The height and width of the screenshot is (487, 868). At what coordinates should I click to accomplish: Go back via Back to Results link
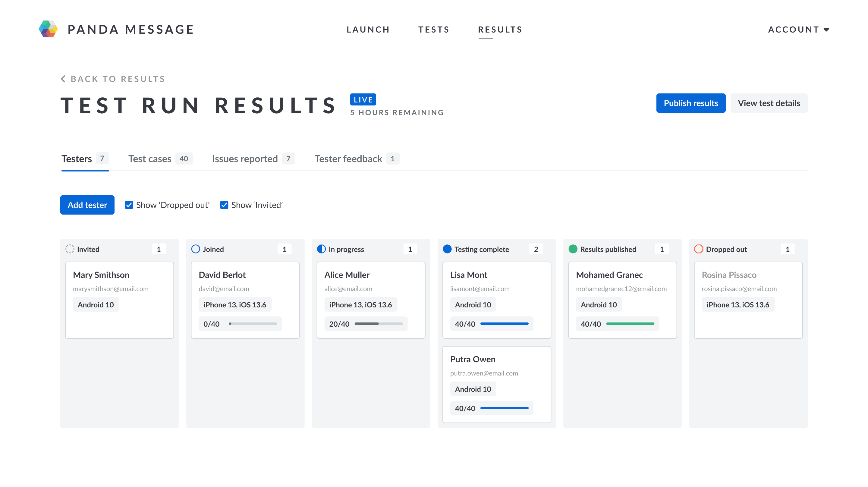click(x=113, y=79)
